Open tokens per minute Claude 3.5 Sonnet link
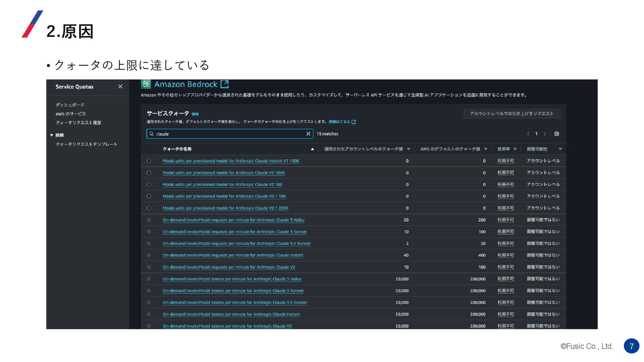 point(235,302)
